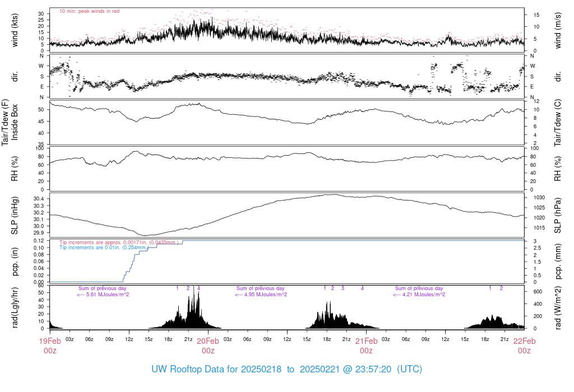Click the '4.95 MJoules/m^2' previous-day sum
The width and height of the screenshot is (574, 392).
click(261, 295)
